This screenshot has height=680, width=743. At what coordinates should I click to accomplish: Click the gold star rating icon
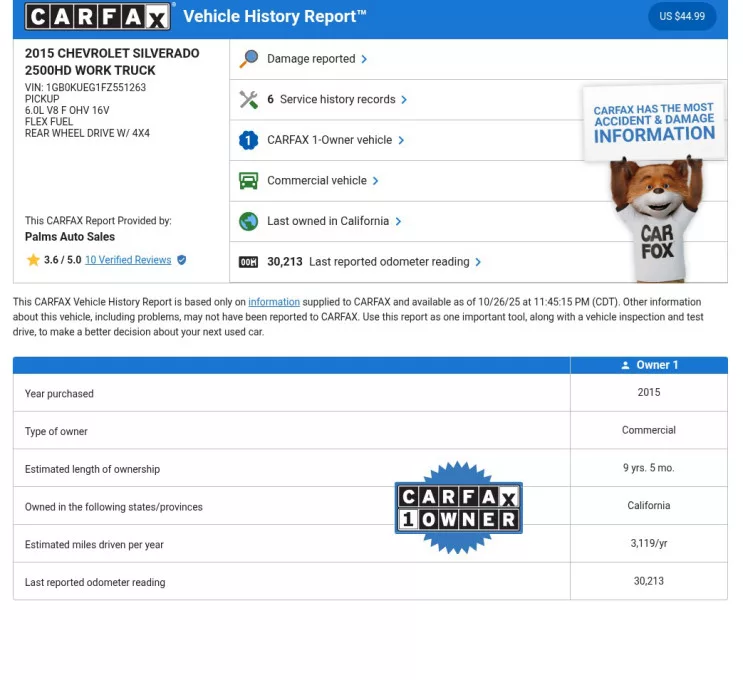pyautogui.click(x=33, y=260)
